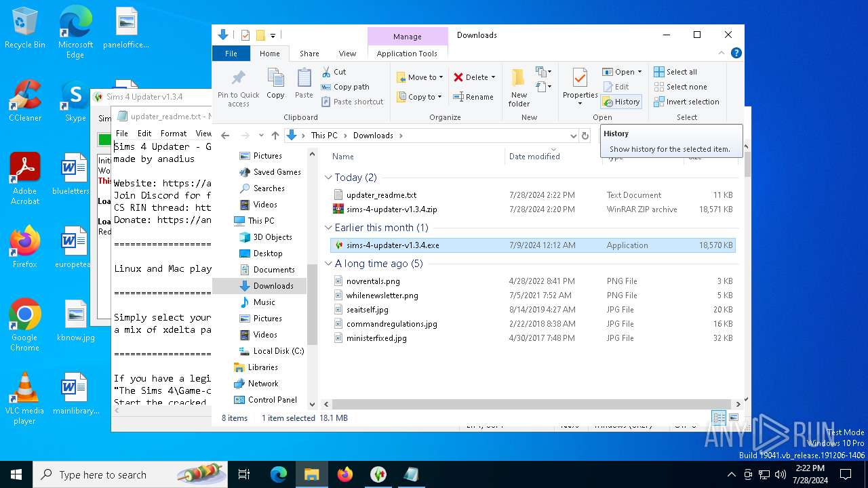The width and height of the screenshot is (868, 488).
Task: Expand the Delete dropdown arrow
Action: point(493,77)
